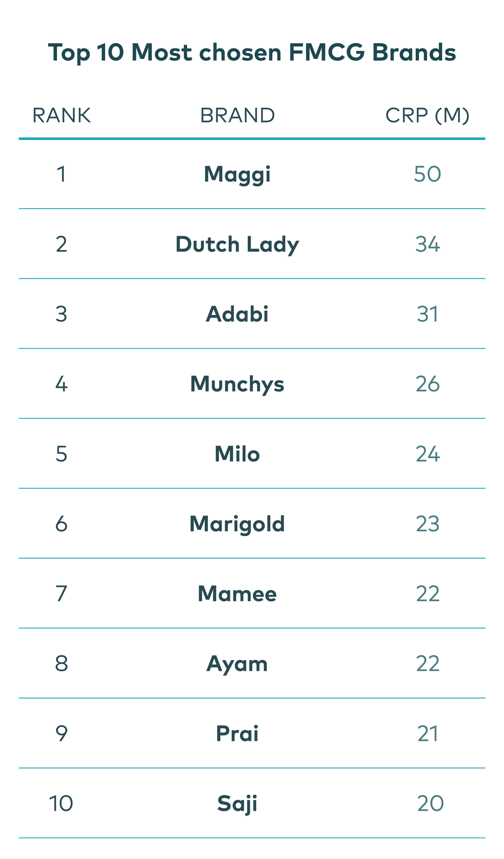The height and width of the screenshot is (859, 504).
Task: Select the CRP value 34 for Dutch Lady
Action: (x=428, y=244)
